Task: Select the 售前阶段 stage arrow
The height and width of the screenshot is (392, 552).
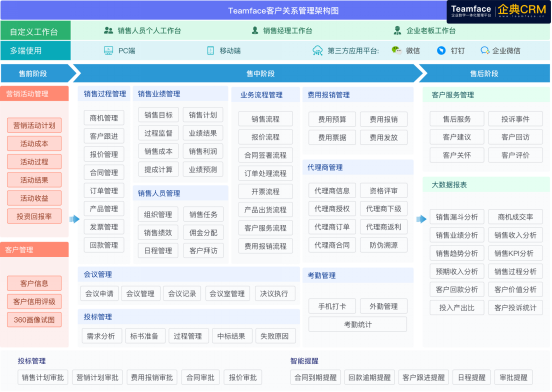Action: 38,74
